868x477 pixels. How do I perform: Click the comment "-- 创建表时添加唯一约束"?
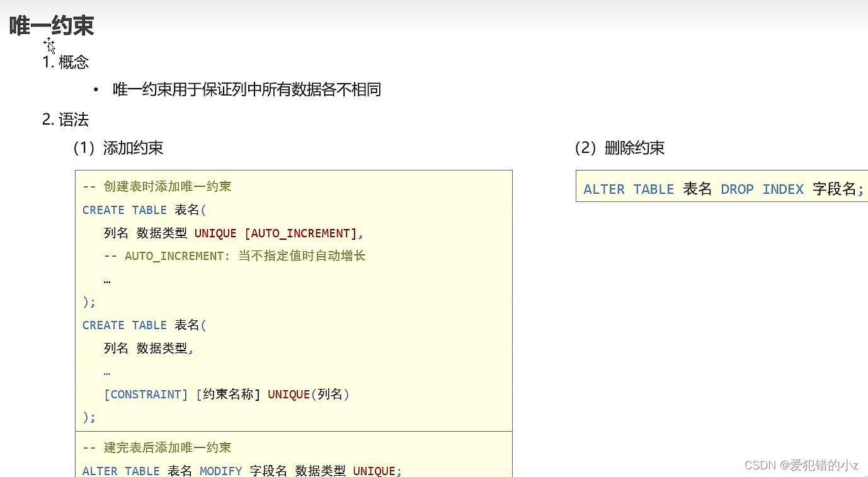click(x=157, y=186)
